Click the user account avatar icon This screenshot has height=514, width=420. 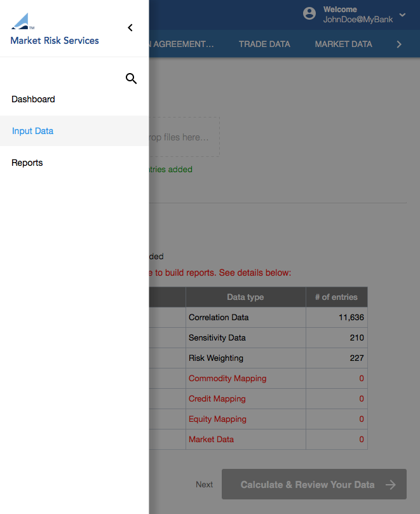pyautogui.click(x=309, y=13)
